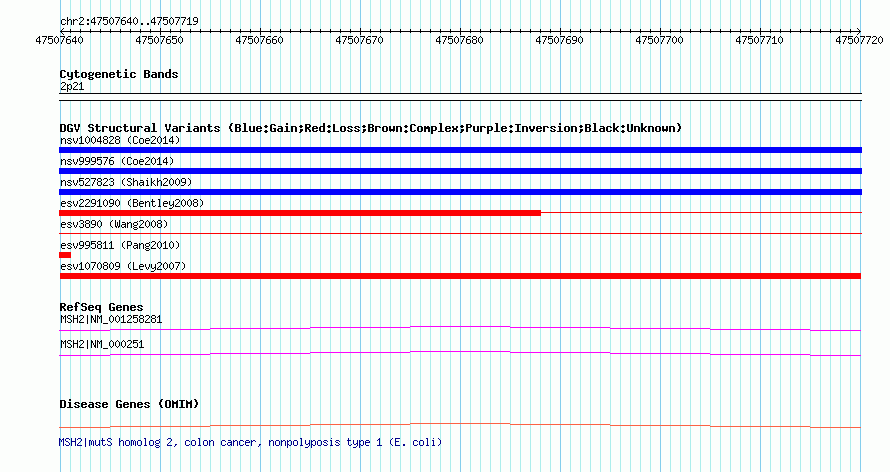This screenshot has height=472, width=890.
Task: Select the 47507680 ruler position label
Action: click(x=459, y=40)
